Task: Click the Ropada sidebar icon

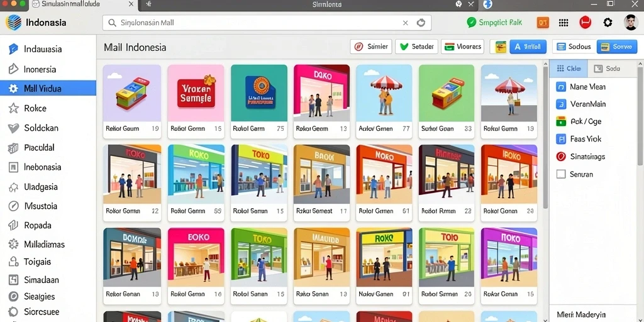Action: 14,225
